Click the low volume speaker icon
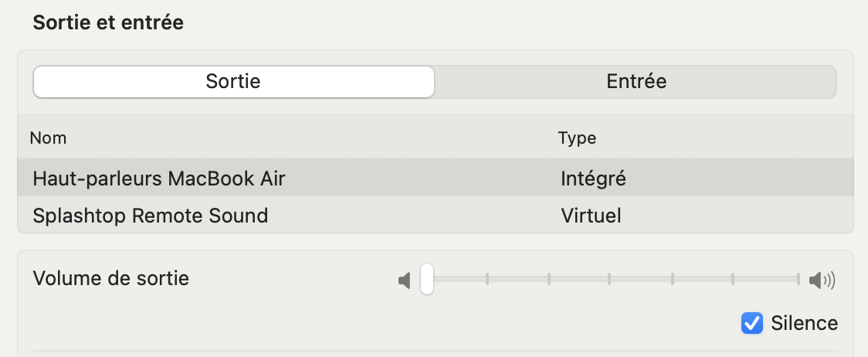 pos(405,280)
